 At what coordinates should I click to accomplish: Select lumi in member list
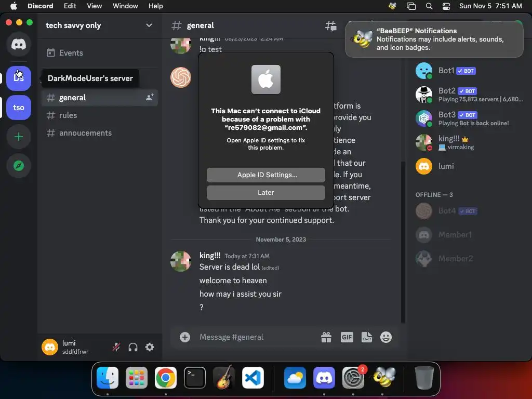point(469,166)
